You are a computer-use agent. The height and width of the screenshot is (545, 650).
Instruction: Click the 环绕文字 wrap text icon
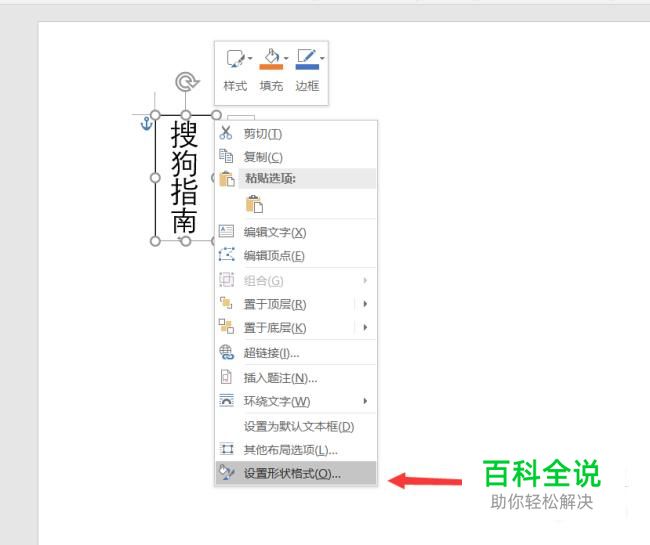coord(226,400)
